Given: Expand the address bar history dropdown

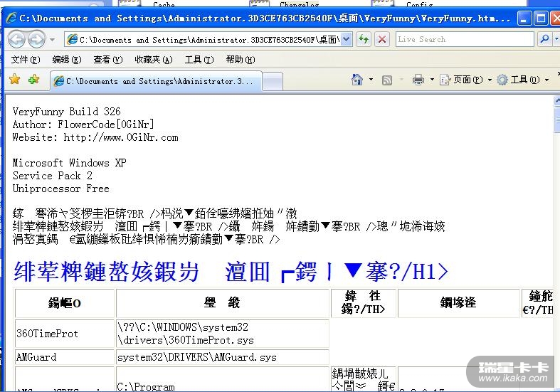Looking at the screenshot, I should (x=346, y=39).
